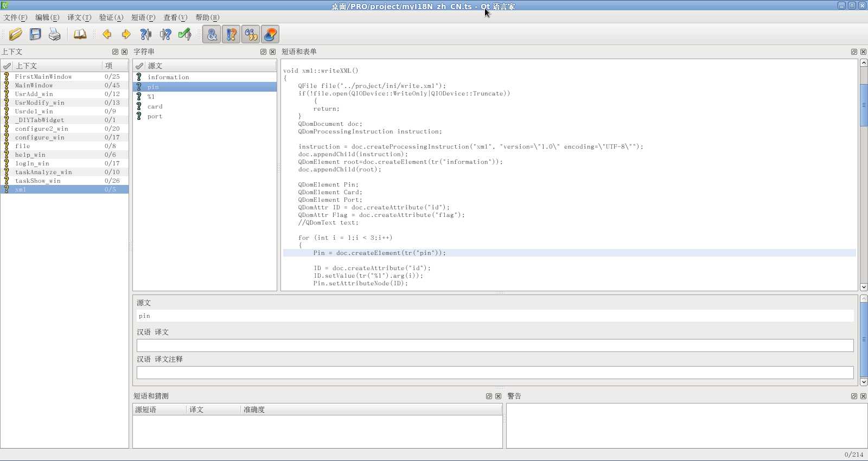Float the 警告 panel

click(x=854, y=396)
